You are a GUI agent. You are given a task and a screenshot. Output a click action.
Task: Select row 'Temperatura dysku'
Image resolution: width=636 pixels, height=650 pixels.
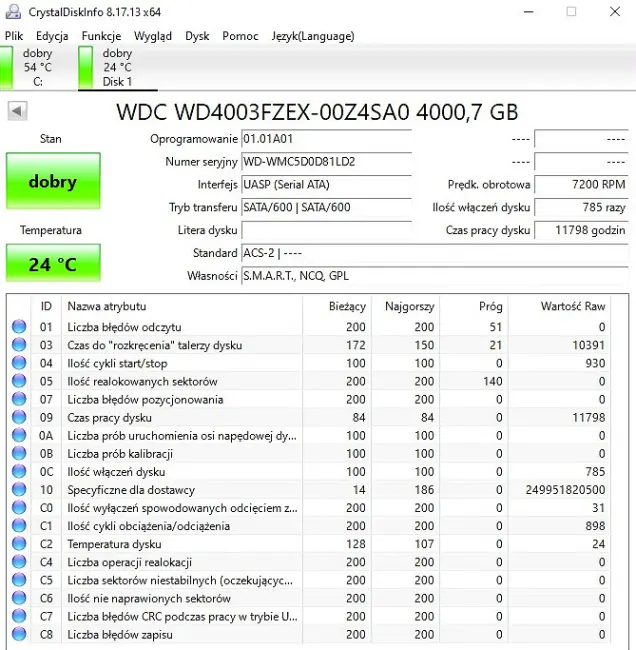(x=309, y=544)
